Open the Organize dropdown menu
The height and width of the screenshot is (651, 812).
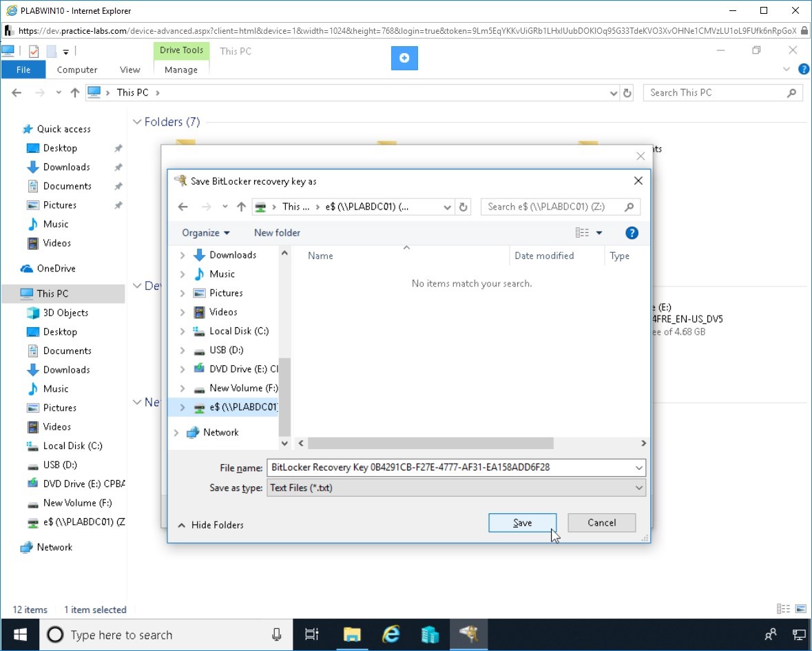[x=206, y=233]
